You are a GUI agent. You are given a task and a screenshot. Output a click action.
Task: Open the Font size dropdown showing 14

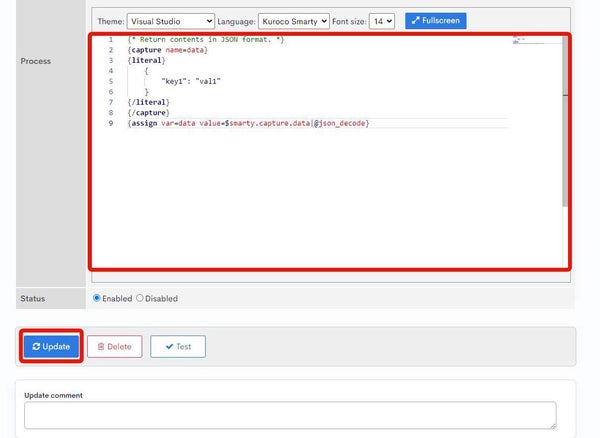click(382, 21)
